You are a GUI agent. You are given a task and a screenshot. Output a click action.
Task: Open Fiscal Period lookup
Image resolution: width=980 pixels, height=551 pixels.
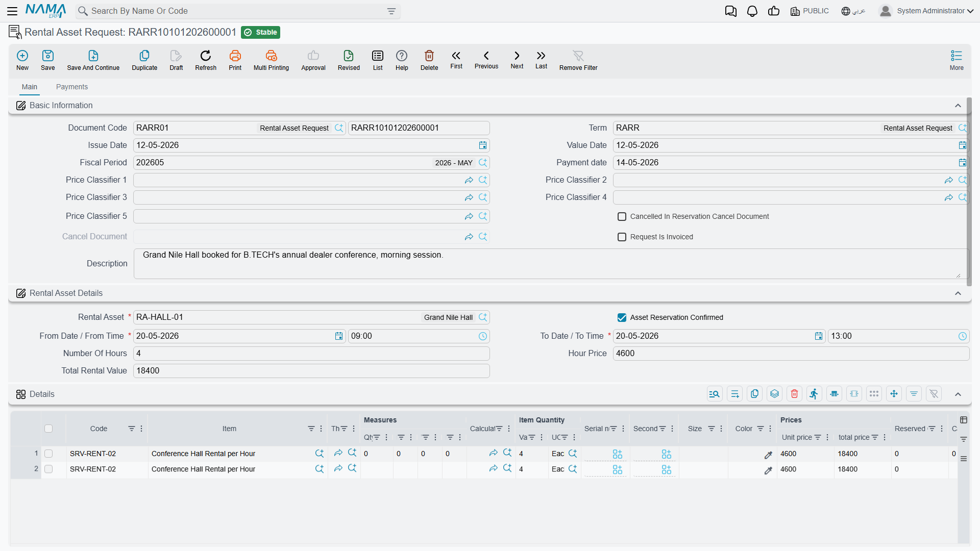483,163
